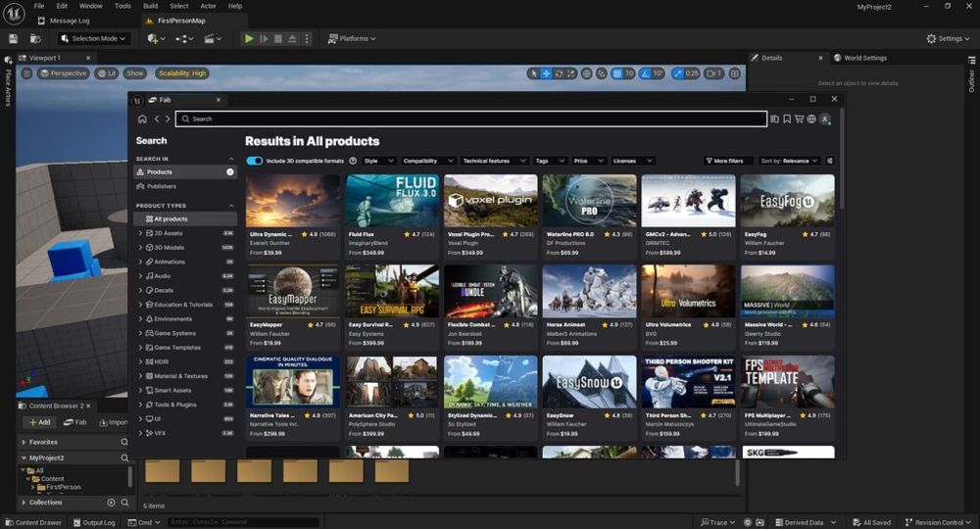Open the Cinematics clapperboard menu
The height and width of the screenshot is (529, 980).
pos(213,39)
